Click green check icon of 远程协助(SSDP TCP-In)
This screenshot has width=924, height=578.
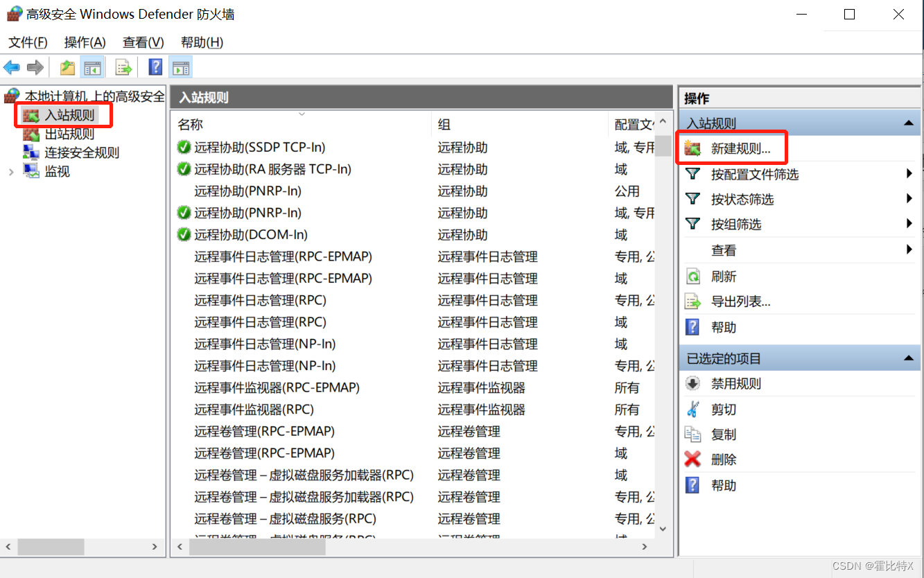184,147
